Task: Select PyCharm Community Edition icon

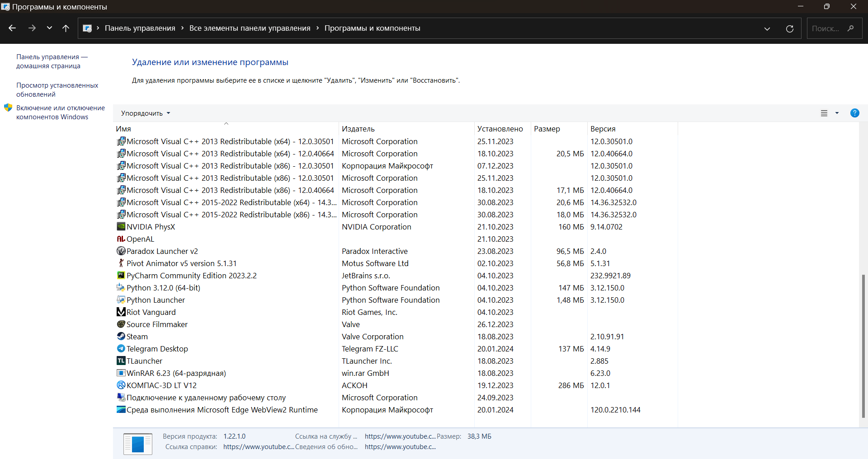Action: point(121,275)
